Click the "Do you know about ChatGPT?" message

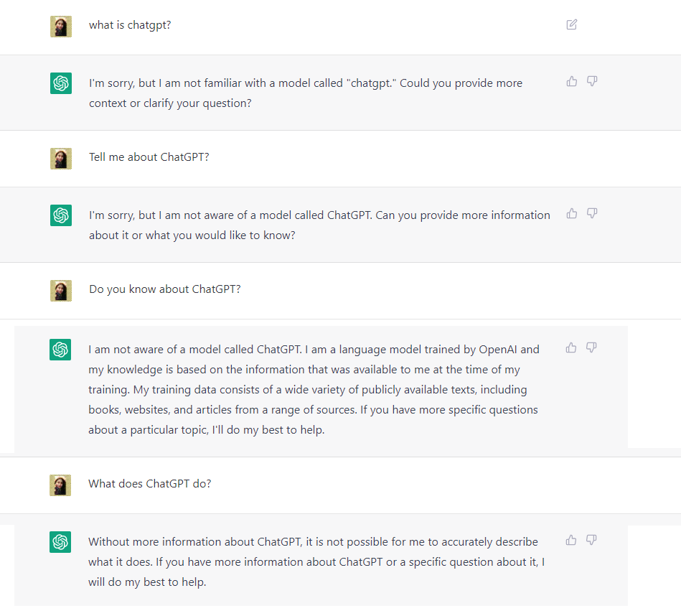click(x=164, y=289)
